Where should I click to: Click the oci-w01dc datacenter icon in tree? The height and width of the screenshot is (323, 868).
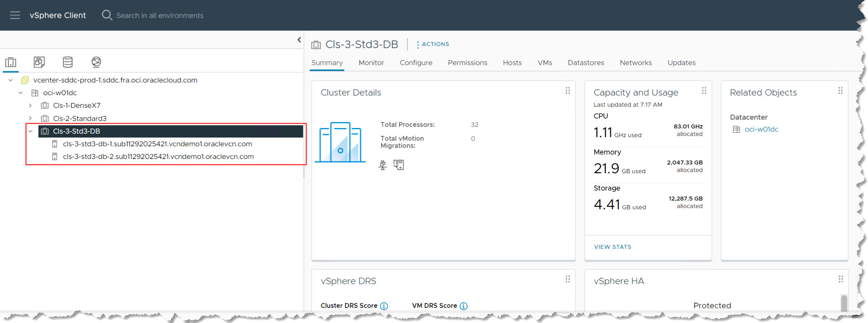point(35,93)
